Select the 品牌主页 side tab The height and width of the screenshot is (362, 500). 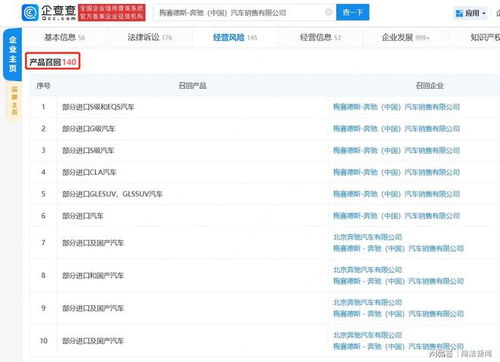(x=14, y=101)
